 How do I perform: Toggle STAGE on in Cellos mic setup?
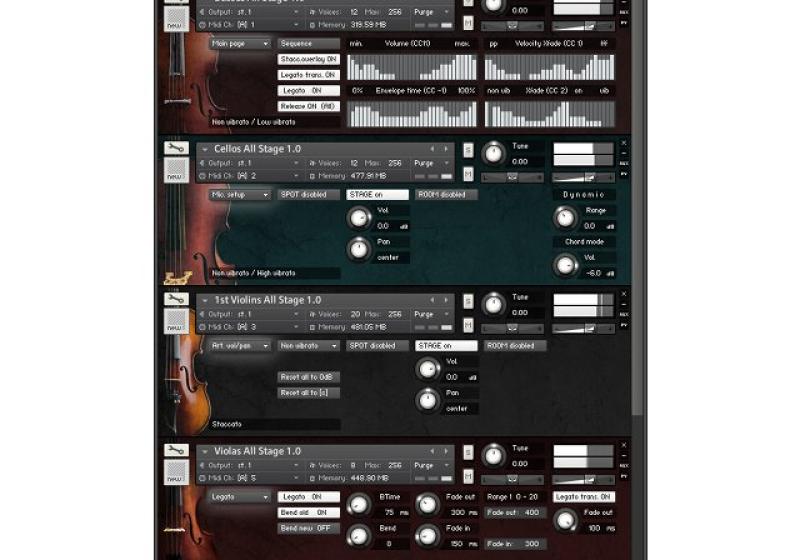click(x=378, y=194)
